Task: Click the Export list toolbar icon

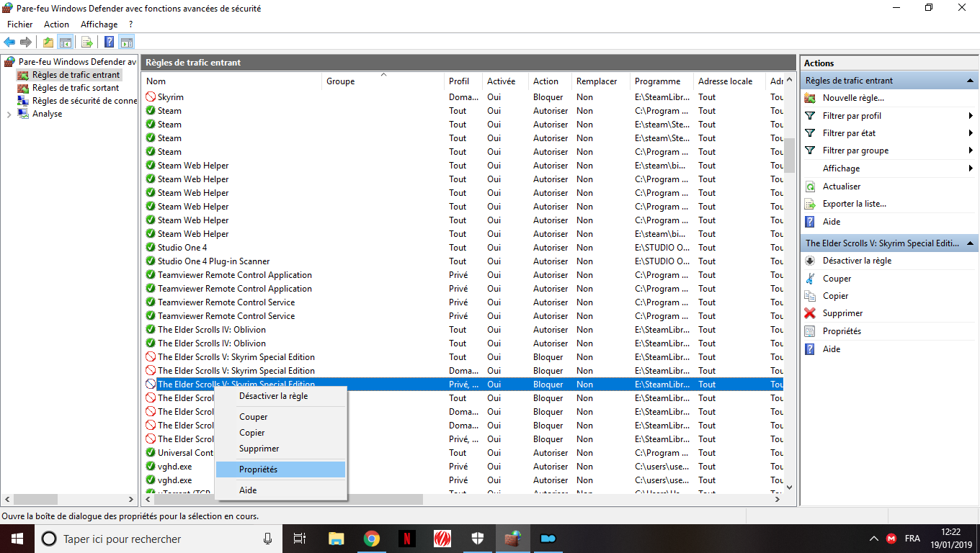Action: click(87, 42)
